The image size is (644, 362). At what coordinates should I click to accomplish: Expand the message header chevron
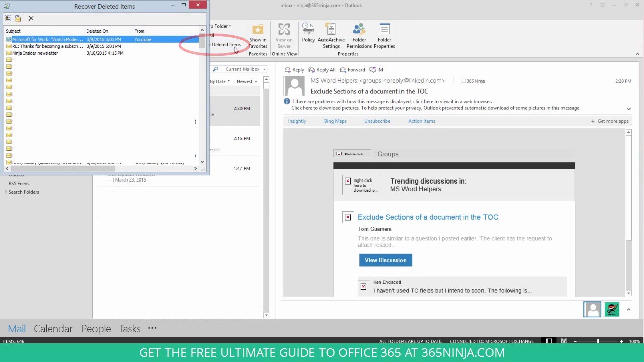[628, 109]
